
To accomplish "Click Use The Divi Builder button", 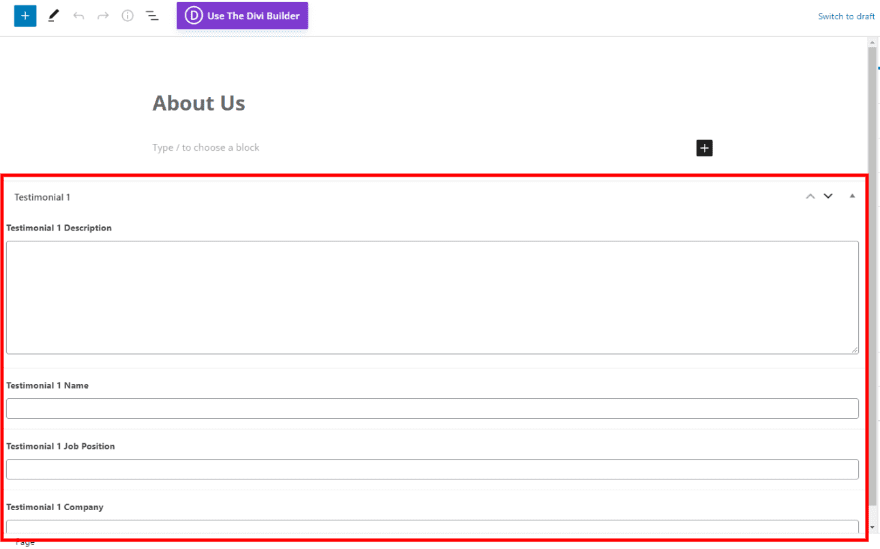I will coord(243,16).
